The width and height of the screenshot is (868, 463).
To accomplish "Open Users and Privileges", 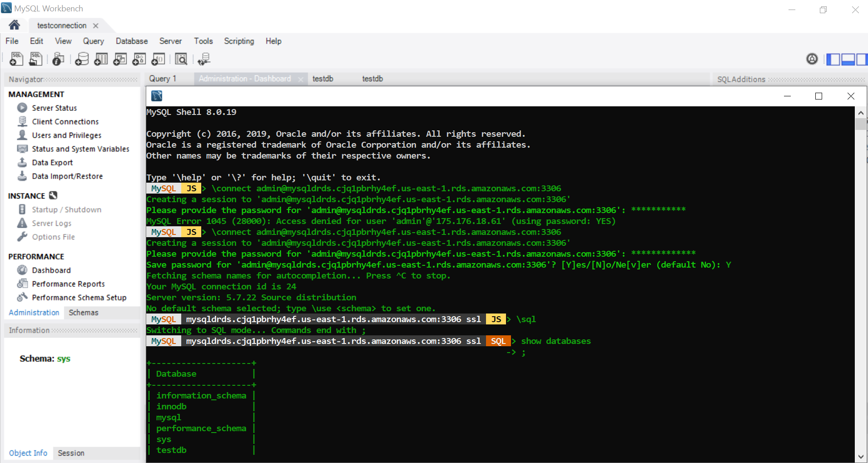I will [x=66, y=135].
